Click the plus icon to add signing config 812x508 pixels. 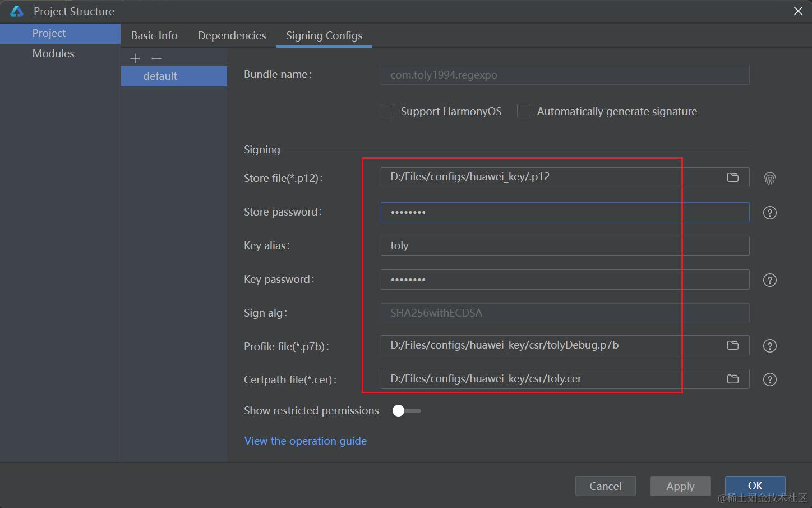pos(135,58)
